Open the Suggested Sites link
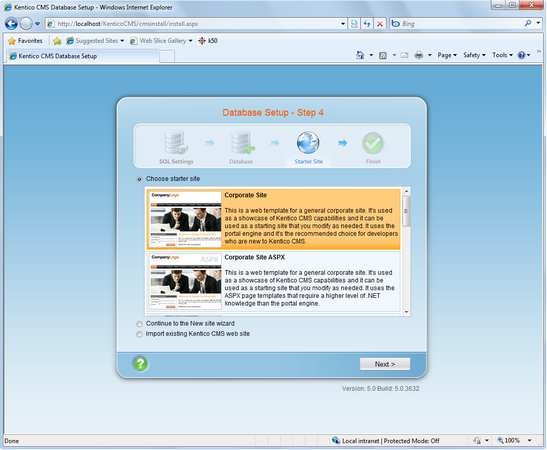Image resolution: width=547 pixels, height=450 pixels. (x=95, y=41)
